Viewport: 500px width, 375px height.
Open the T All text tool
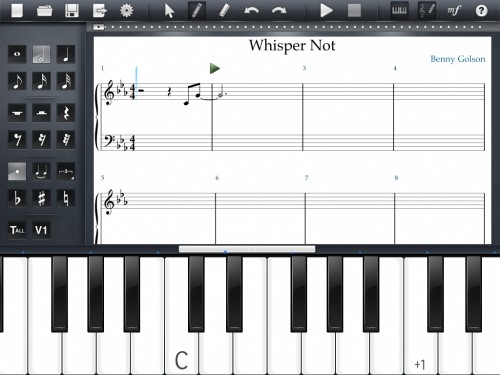tap(17, 230)
